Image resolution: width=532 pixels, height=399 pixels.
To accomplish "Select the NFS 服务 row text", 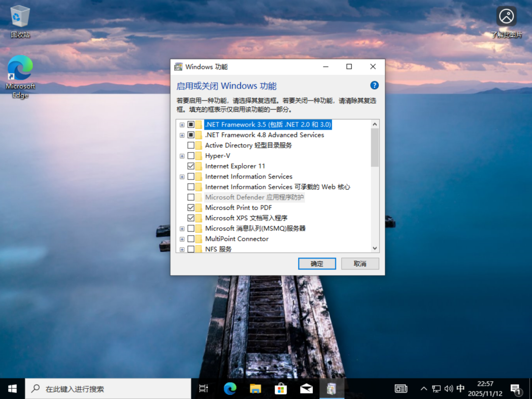I will (x=218, y=249).
